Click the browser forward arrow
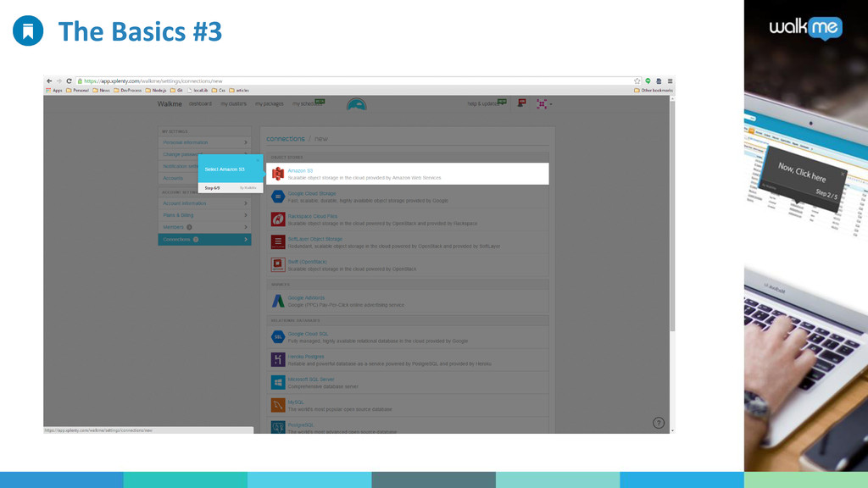Screen dimensions: 868x488 tap(59, 80)
